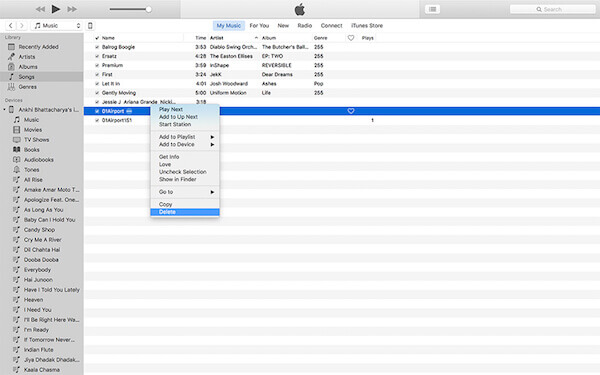Screen dimensions: 600x375
Task: Toggle the checkbox next to Premium
Action: coord(97,65)
